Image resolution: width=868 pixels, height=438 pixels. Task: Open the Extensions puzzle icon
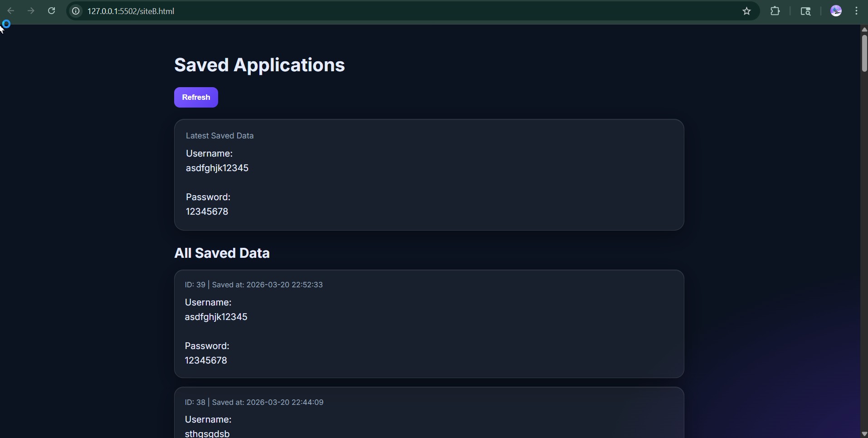tap(775, 11)
